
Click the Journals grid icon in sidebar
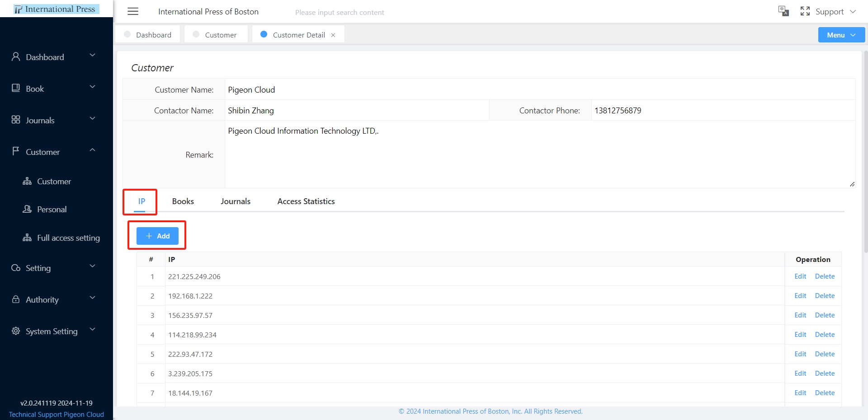[16, 120]
